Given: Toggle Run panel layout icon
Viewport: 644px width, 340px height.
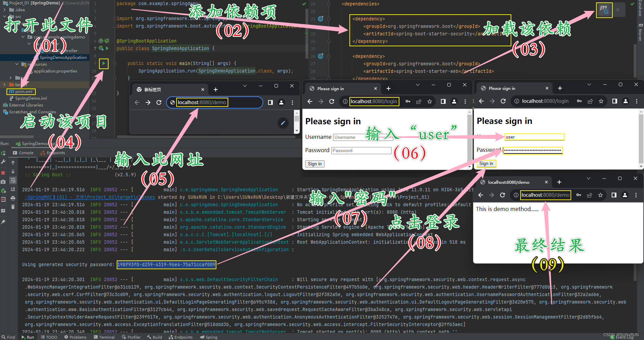Looking at the screenshot, I should click(3, 210).
